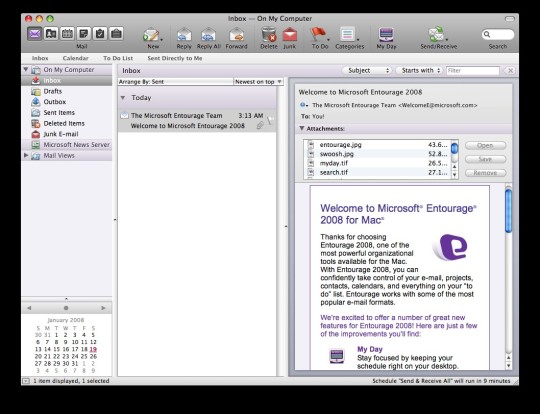Click the paperclip attachment icon on message
540x414 pixels.
(260, 126)
